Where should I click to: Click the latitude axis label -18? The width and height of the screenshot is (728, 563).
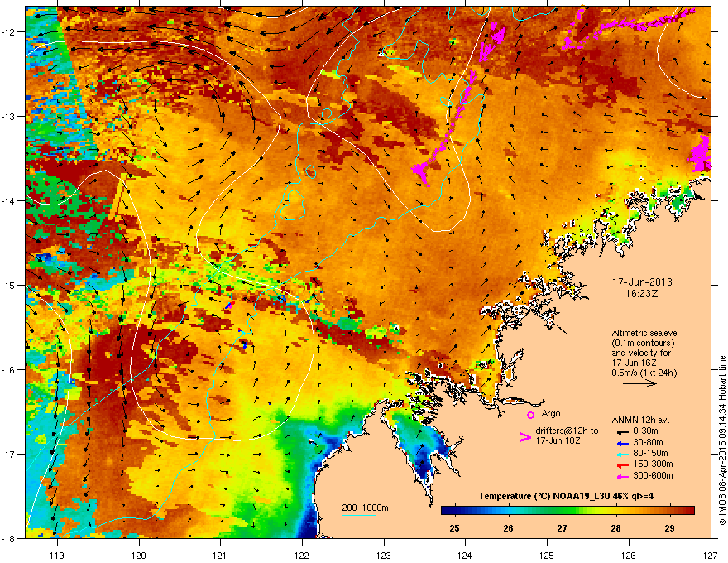tap(8, 538)
